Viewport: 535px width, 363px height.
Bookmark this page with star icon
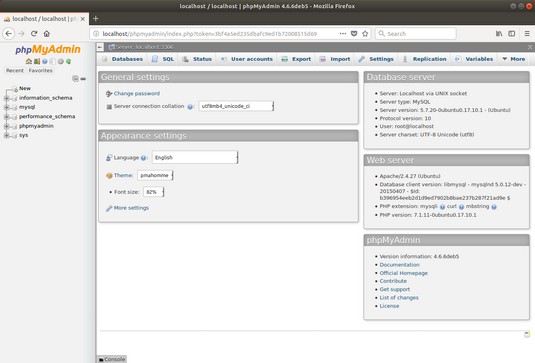tap(365, 33)
